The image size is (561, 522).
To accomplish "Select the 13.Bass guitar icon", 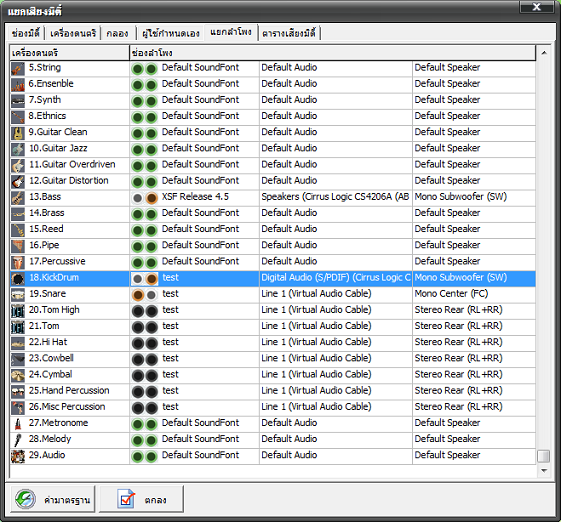I will click(x=18, y=197).
